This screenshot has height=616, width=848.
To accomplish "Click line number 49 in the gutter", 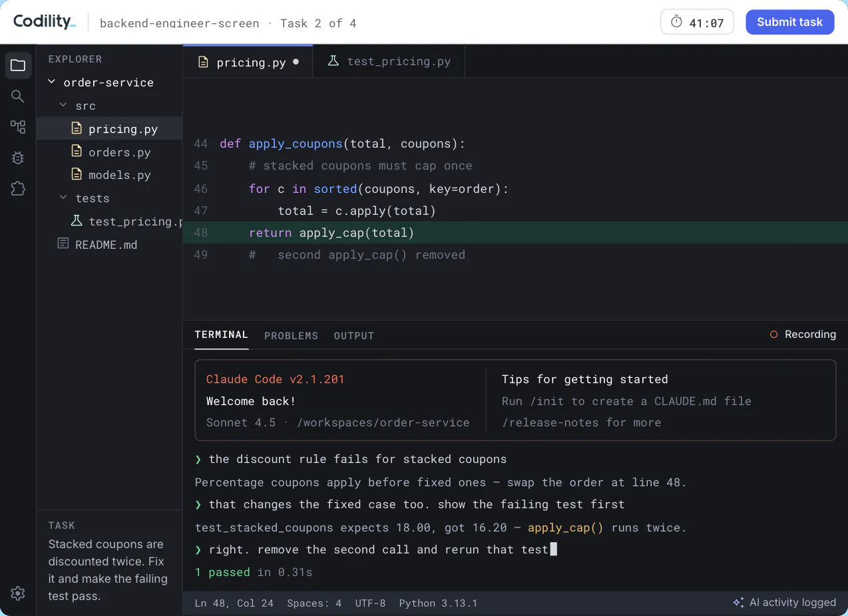I will tap(200, 255).
